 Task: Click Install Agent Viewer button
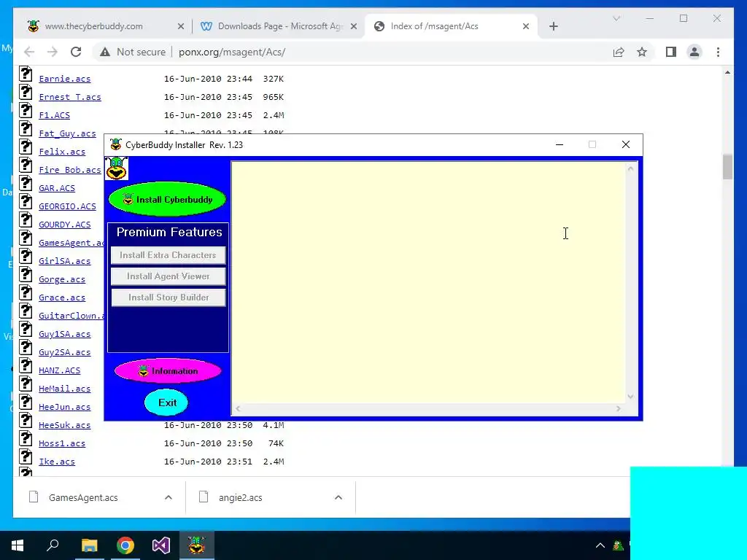pyautogui.click(x=168, y=276)
